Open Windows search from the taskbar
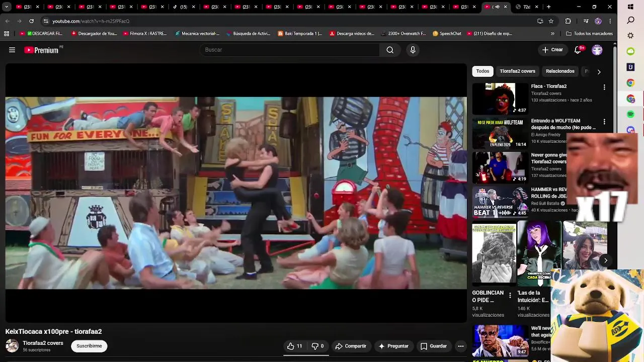 tap(630, 21)
